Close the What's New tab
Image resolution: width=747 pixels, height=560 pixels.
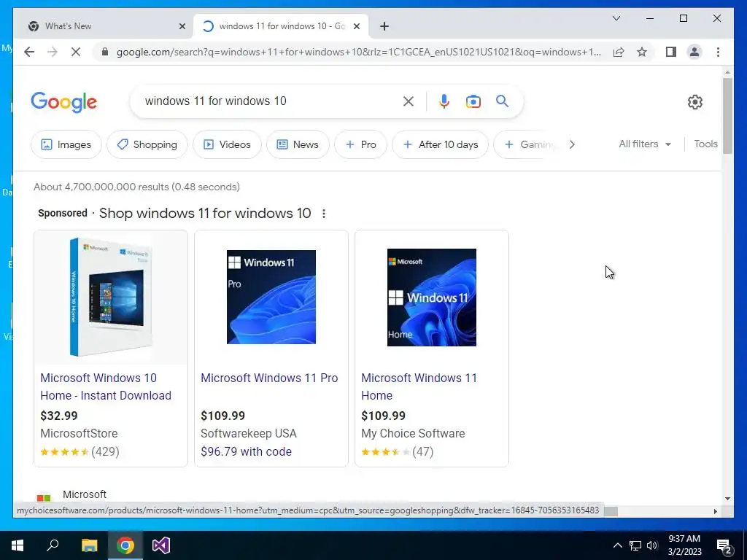point(182,26)
